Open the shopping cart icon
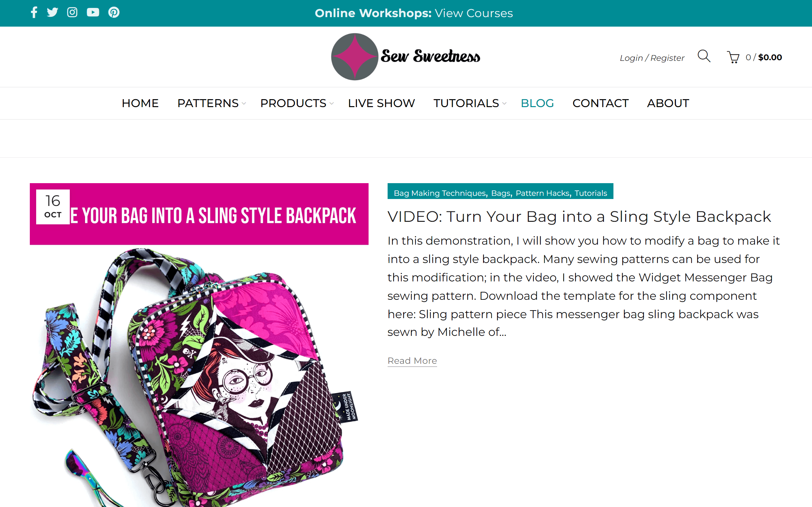 [x=733, y=57]
